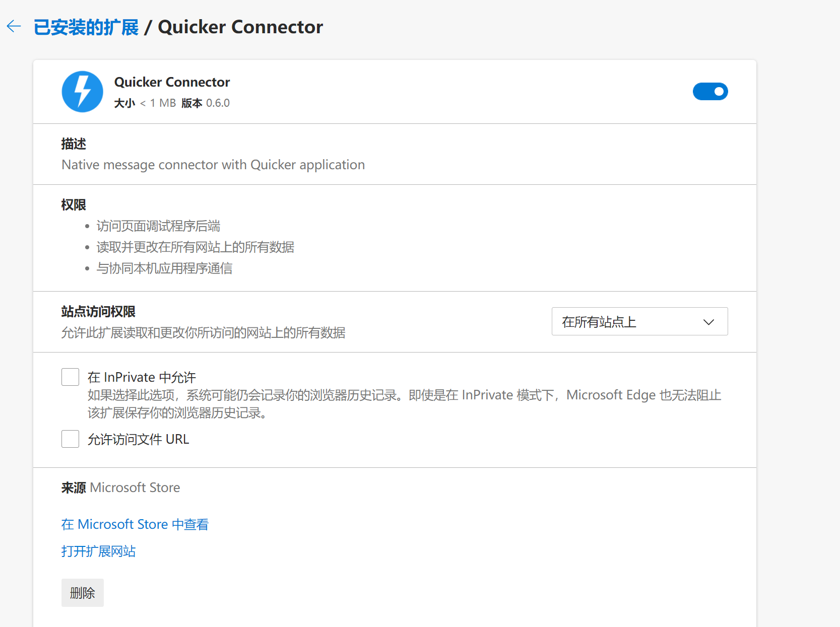Open 打开扩展网站 link

[98, 551]
